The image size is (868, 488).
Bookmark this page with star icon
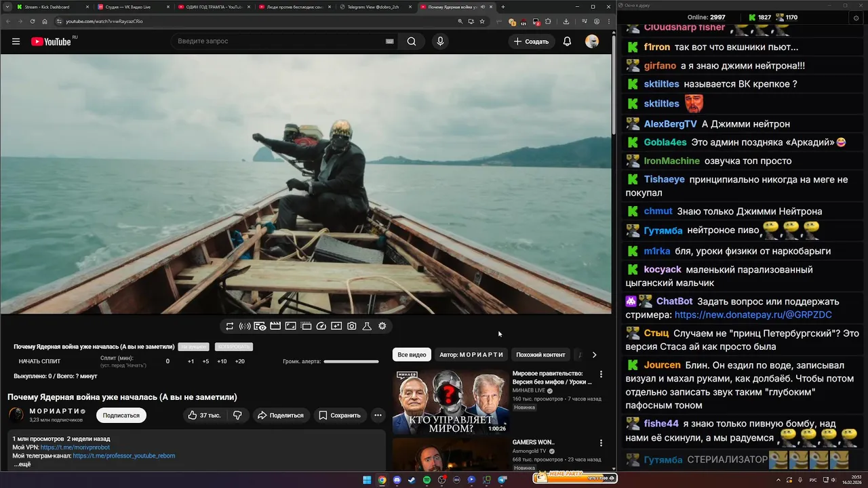click(x=482, y=21)
